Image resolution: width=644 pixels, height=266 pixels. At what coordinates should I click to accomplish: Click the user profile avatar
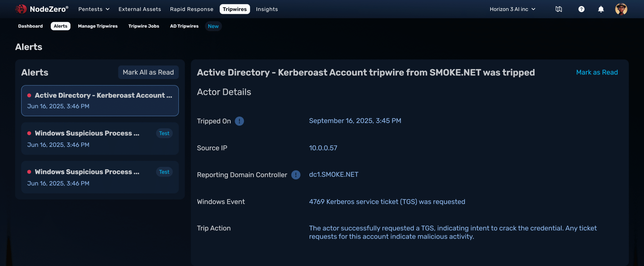coord(621,9)
